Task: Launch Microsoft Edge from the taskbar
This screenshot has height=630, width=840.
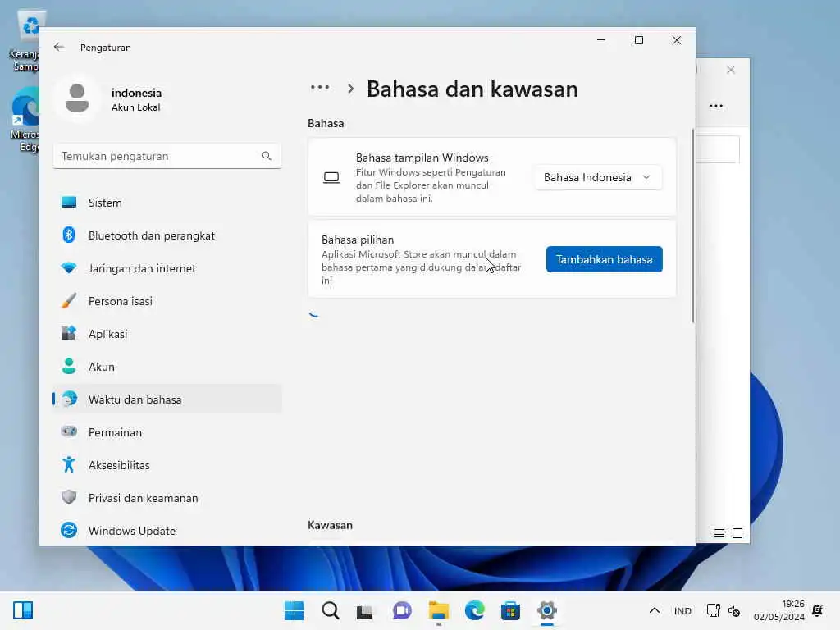Action: point(474,610)
